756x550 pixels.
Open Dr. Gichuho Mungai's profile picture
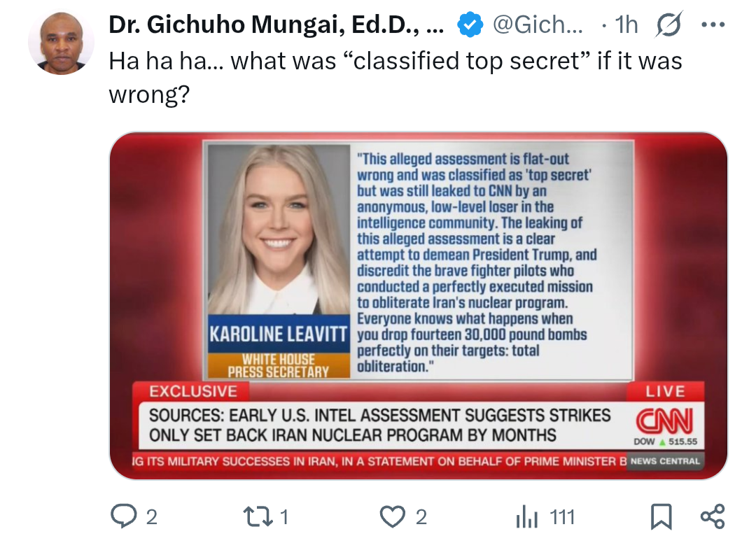pyautogui.click(x=61, y=43)
